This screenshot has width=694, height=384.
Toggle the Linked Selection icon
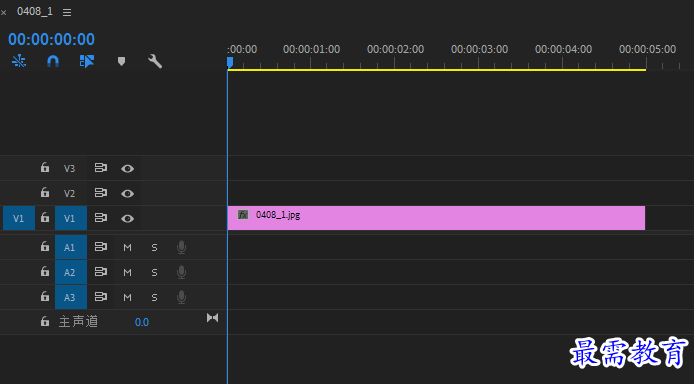point(87,61)
